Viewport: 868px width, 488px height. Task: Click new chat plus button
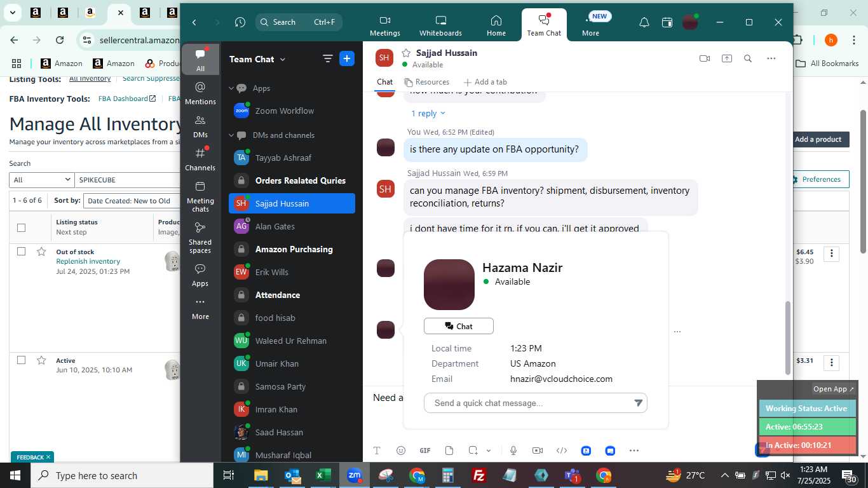[347, 59]
